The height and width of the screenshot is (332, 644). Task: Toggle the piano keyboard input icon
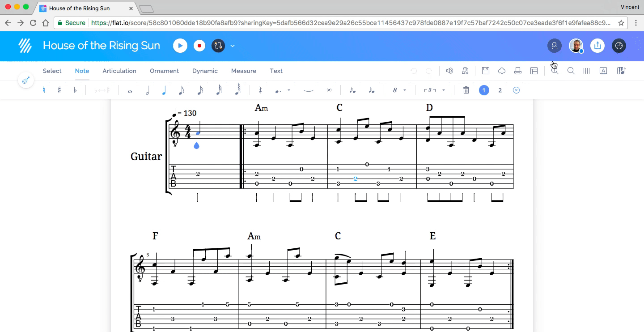click(621, 71)
